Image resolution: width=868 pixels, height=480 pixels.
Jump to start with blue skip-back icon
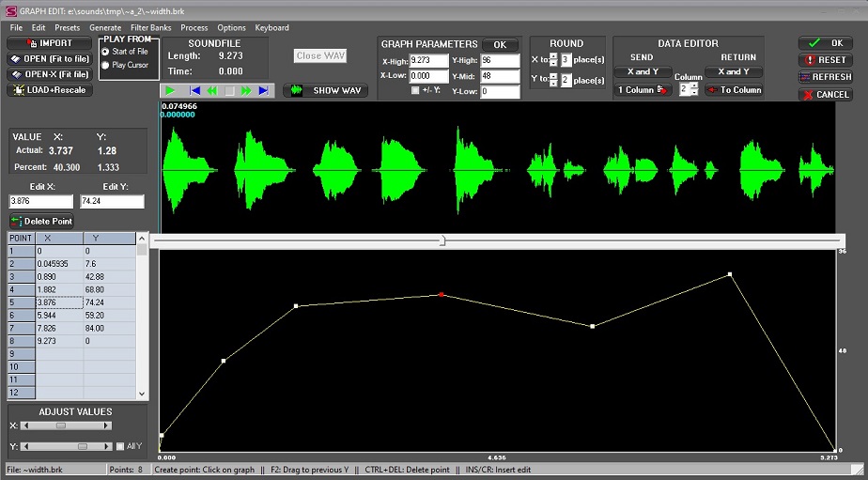click(x=194, y=91)
